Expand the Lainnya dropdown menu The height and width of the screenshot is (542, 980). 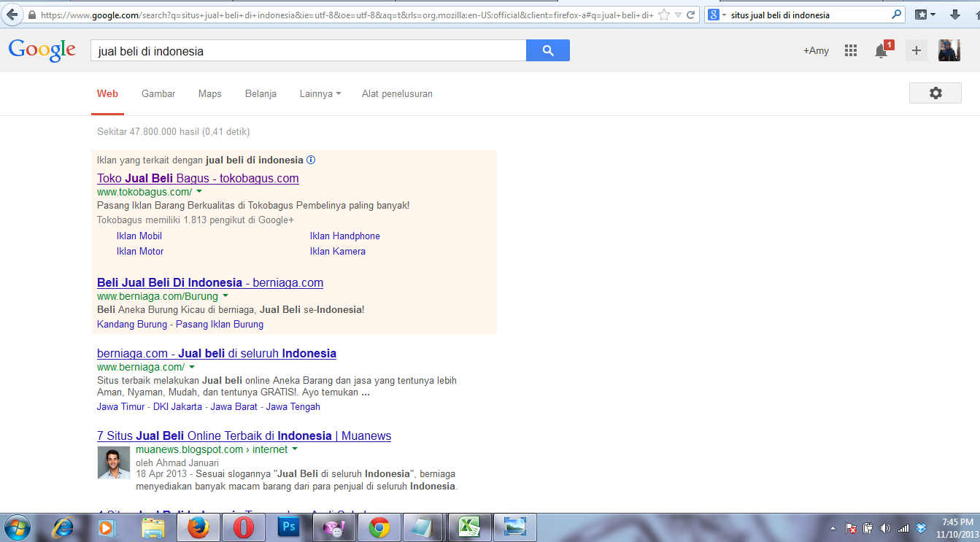tap(320, 93)
